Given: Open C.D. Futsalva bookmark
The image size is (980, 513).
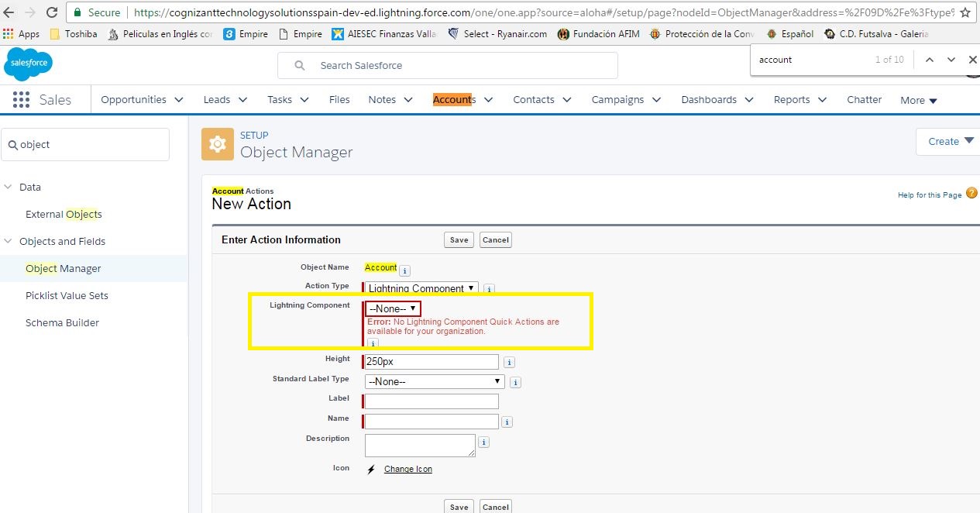Looking at the screenshot, I should coord(876,34).
